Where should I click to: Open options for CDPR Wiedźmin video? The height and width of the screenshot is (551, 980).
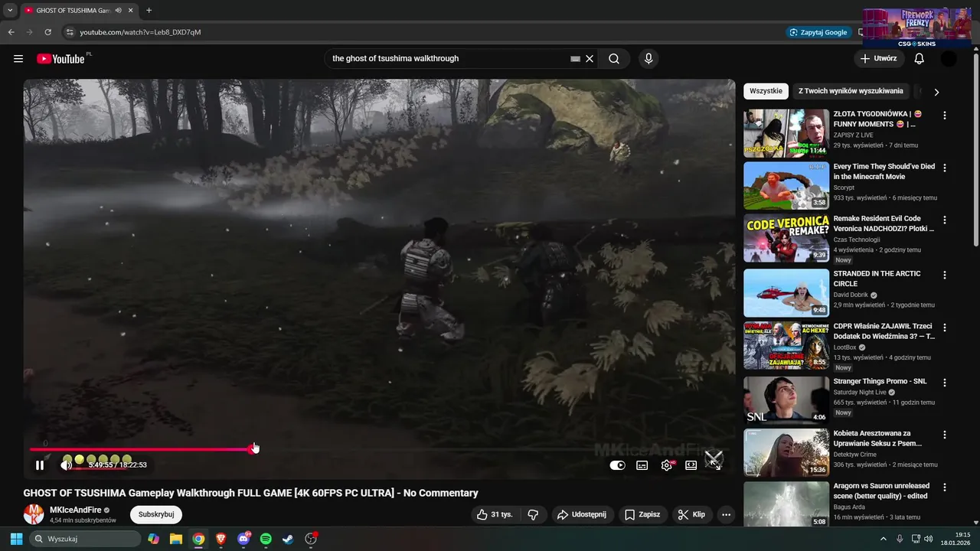944,328
